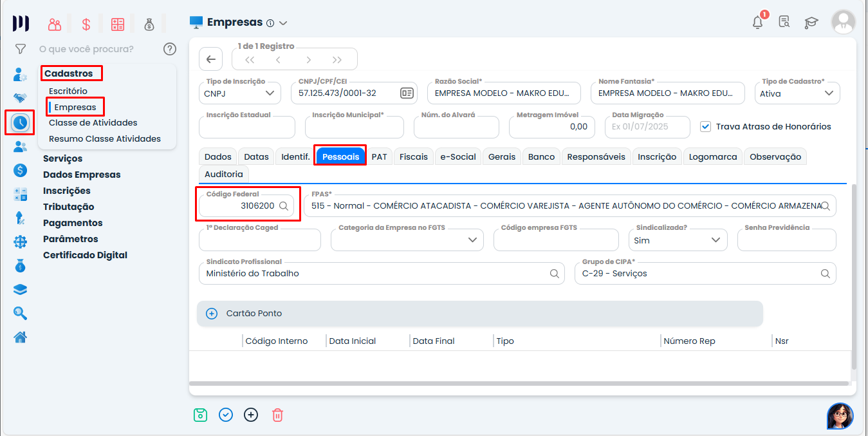
Task: Click the graduation cap learning icon
Action: click(x=811, y=21)
